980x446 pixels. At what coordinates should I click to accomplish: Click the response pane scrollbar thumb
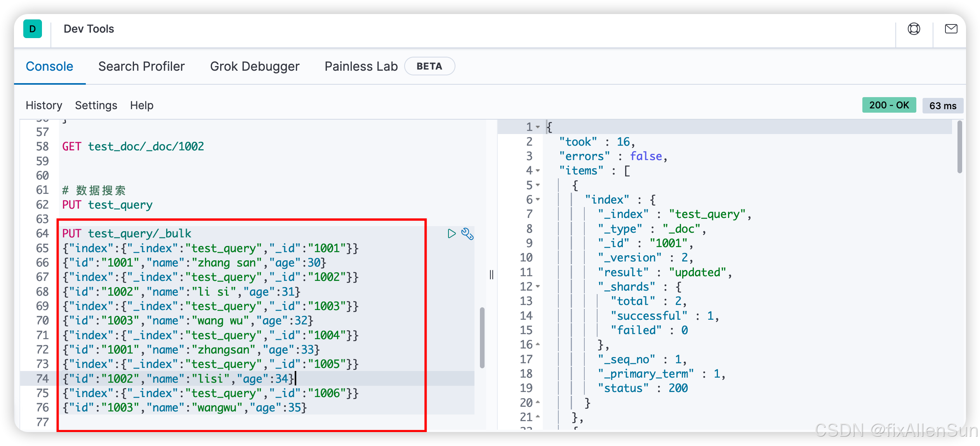(x=959, y=148)
